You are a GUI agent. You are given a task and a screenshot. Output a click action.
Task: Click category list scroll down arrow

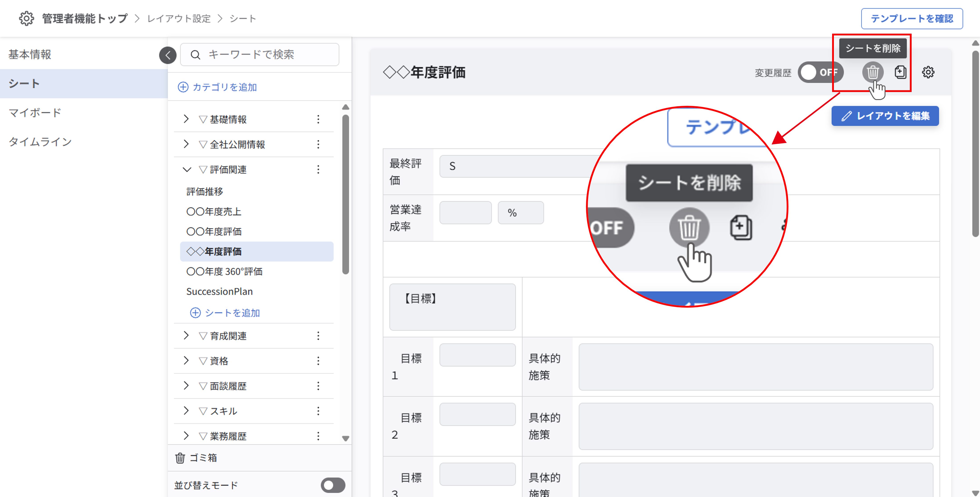[345, 438]
